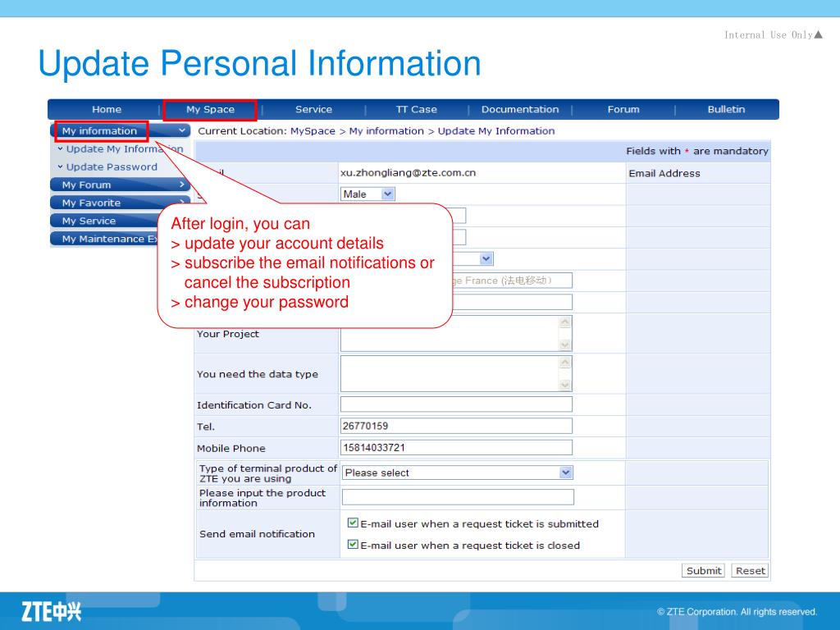This screenshot has height=630, width=840.
Task: Click the email address xu.zhongliang@zte.com.cn
Action: [x=409, y=172]
